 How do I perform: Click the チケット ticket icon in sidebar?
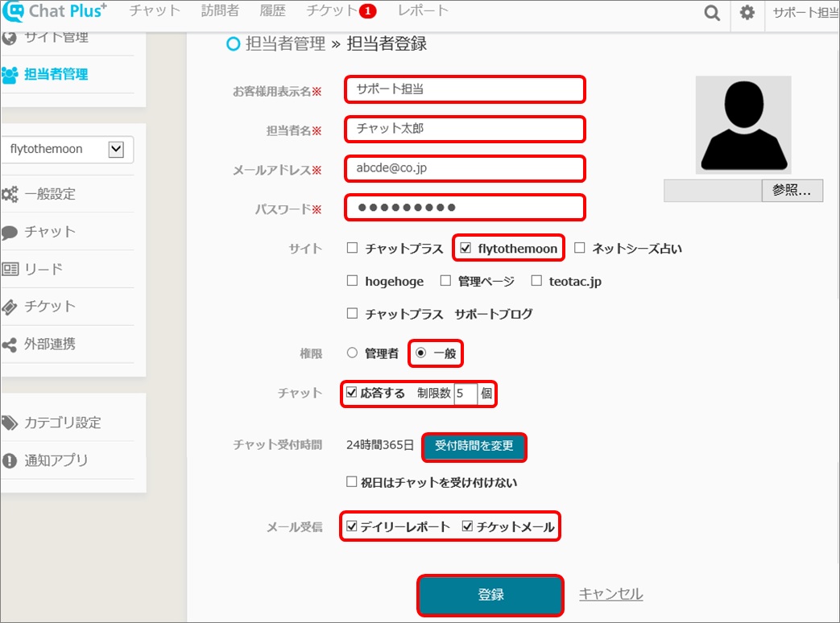pyautogui.click(x=10, y=307)
